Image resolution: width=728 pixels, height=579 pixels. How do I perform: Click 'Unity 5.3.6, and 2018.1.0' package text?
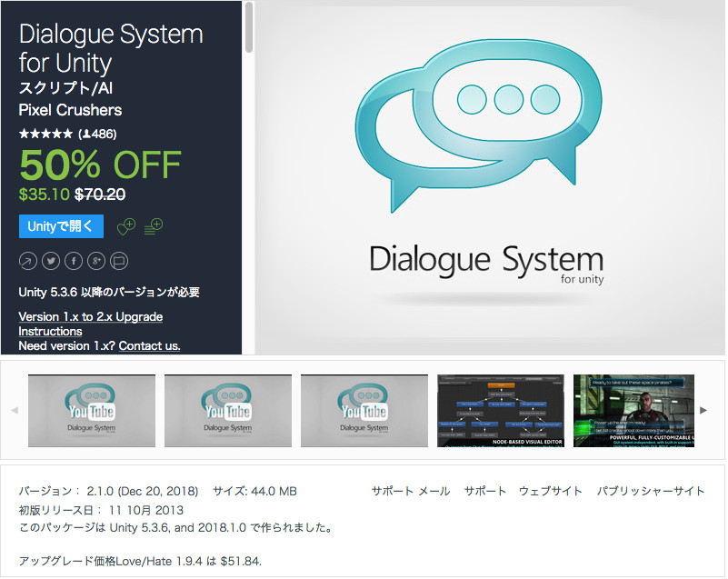[178, 528]
